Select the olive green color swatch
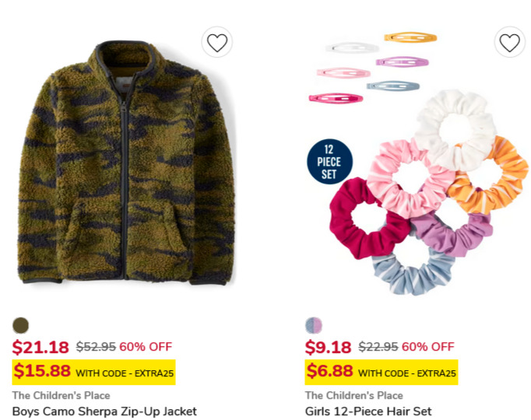Viewport: 531px width, 420px height. [x=21, y=326]
